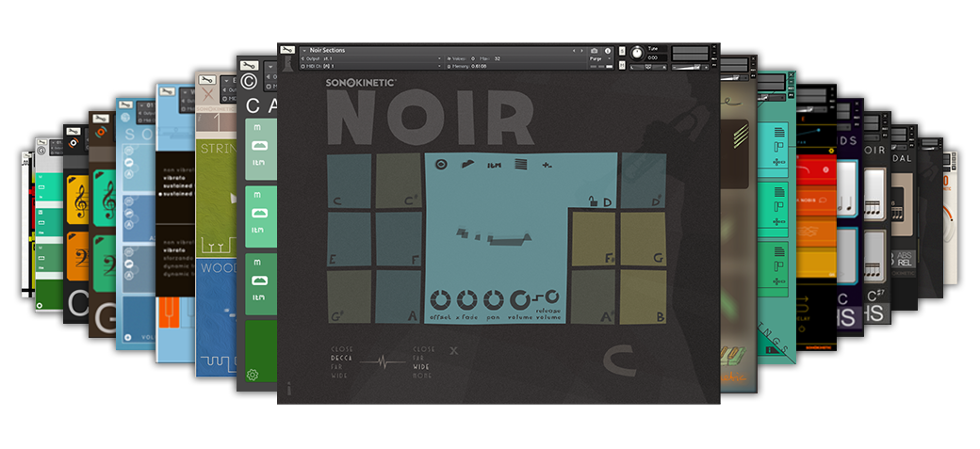Click the E key pad
The height and width of the screenshot is (449, 980).
(x=349, y=239)
